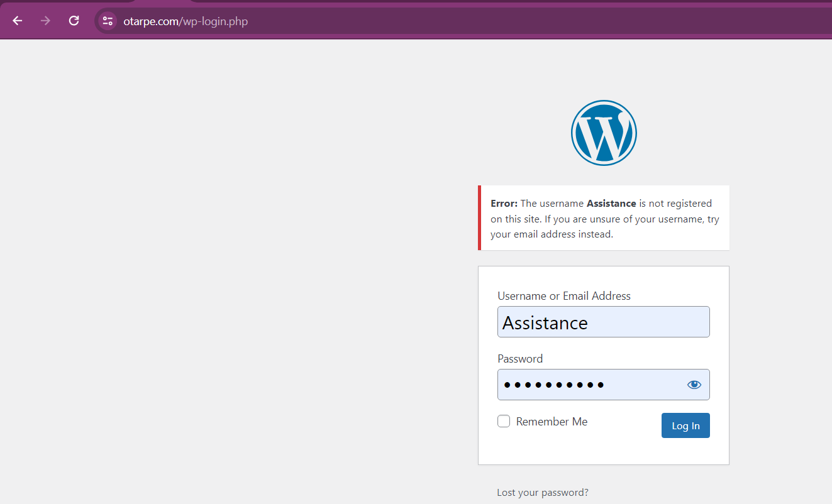Check the Remember Me checkbox
This screenshot has height=504, width=832.
coord(504,421)
